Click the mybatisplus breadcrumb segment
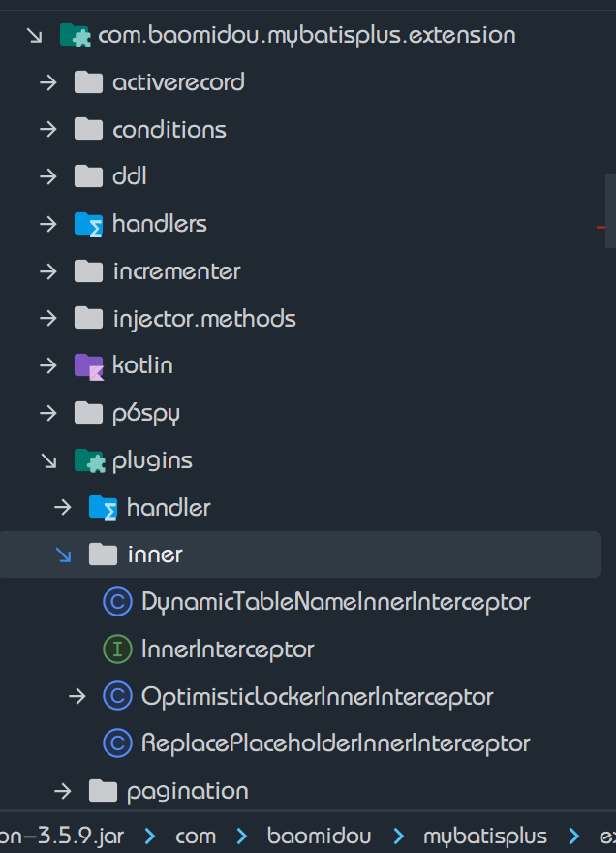The image size is (616, 853). [x=484, y=836]
